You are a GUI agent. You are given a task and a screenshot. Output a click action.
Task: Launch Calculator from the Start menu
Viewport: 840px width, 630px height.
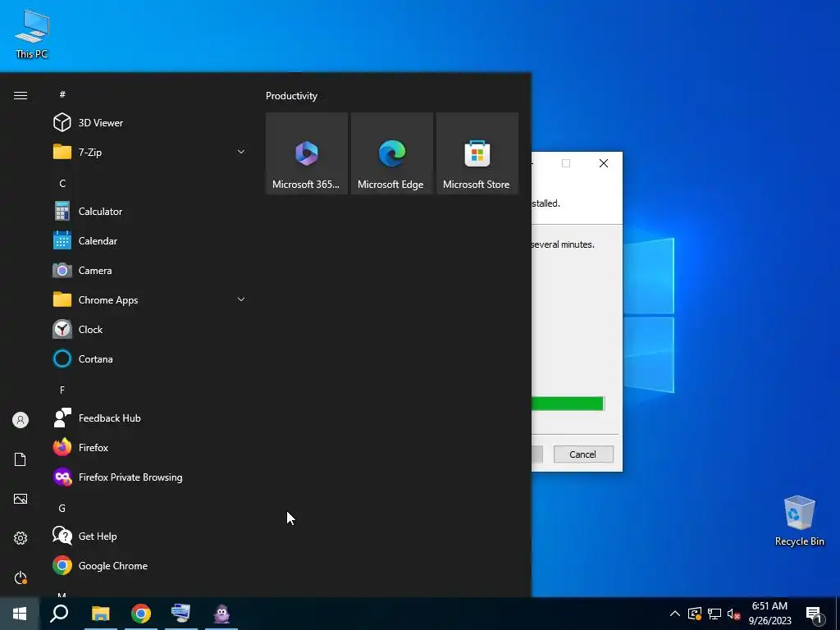click(150, 211)
